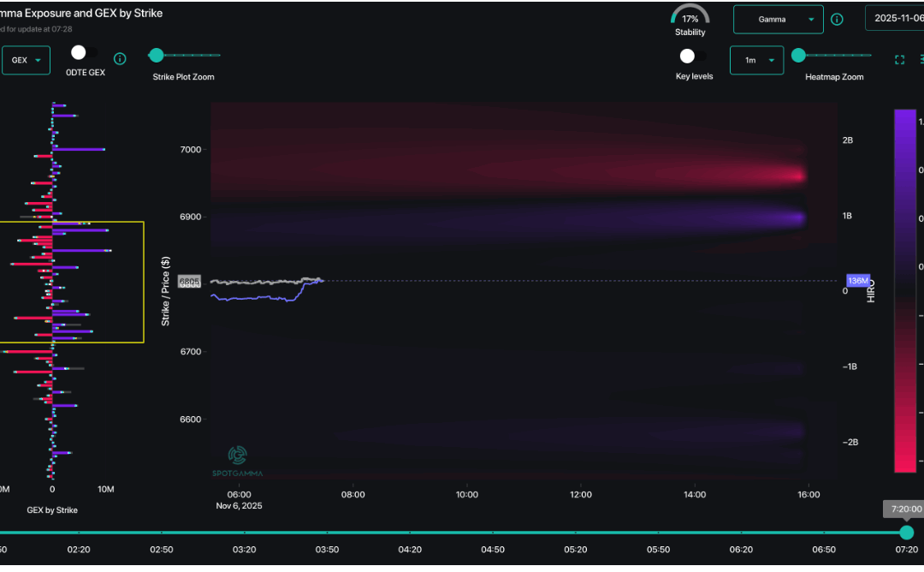Select the date field showing 2025-11-06
The width and height of the screenshot is (924, 572).
[897, 18]
